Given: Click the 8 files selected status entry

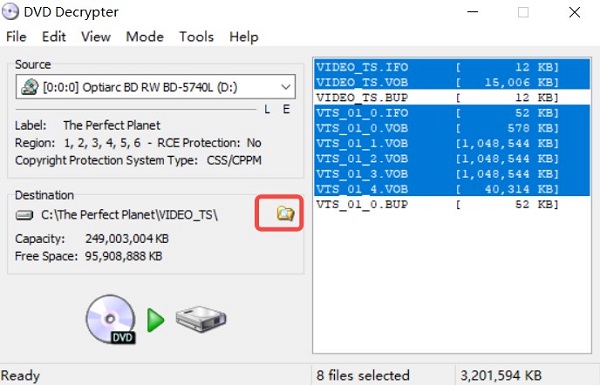Looking at the screenshot, I should coord(363,375).
